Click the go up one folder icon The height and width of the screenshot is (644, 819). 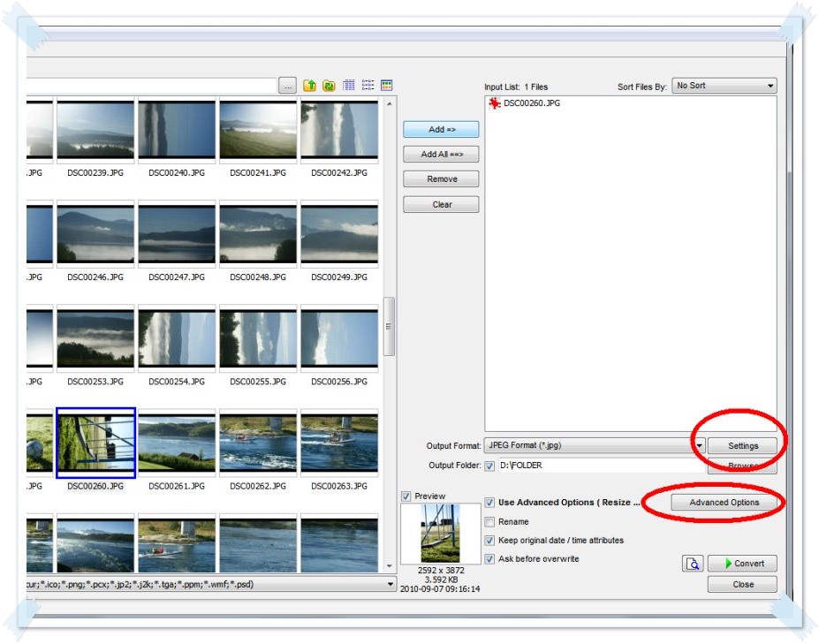[310, 86]
